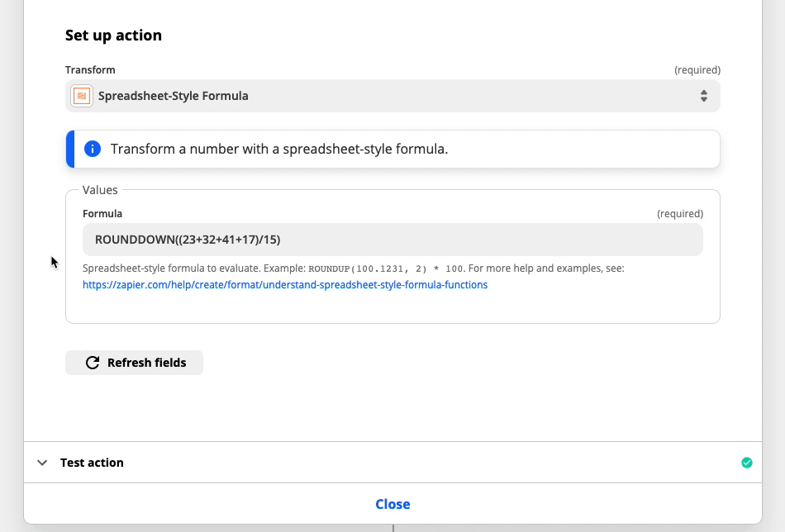Viewport: 785px width, 532px height.
Task: Click the Close link at the bottom
Action: (392, 504)
